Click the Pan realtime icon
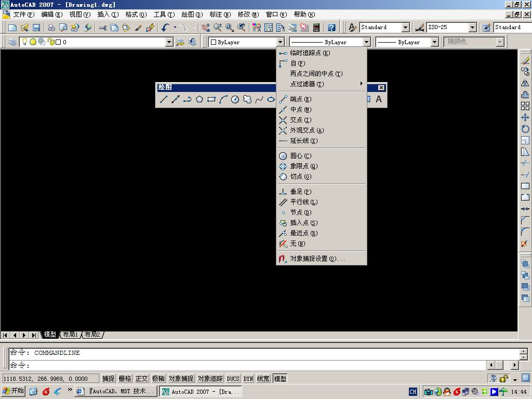Image resolution: width=532 pixels, height=399 pixels. tap(206, 28)
